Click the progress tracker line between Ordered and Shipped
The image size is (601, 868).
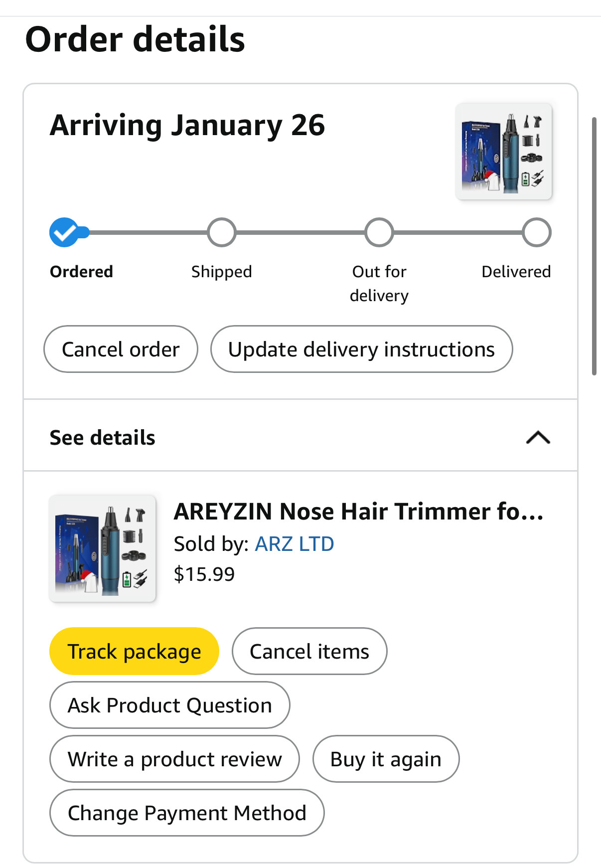pyautogui.click(x=148, y=232)
